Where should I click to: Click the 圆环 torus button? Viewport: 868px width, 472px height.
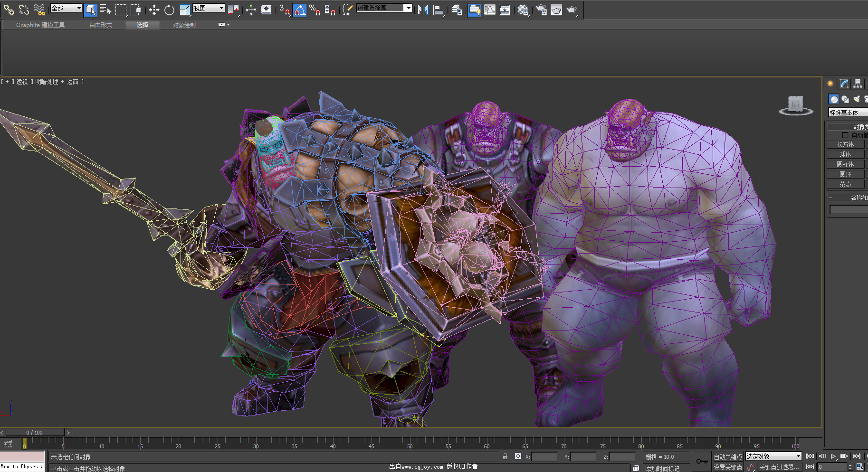click(845, 174)
